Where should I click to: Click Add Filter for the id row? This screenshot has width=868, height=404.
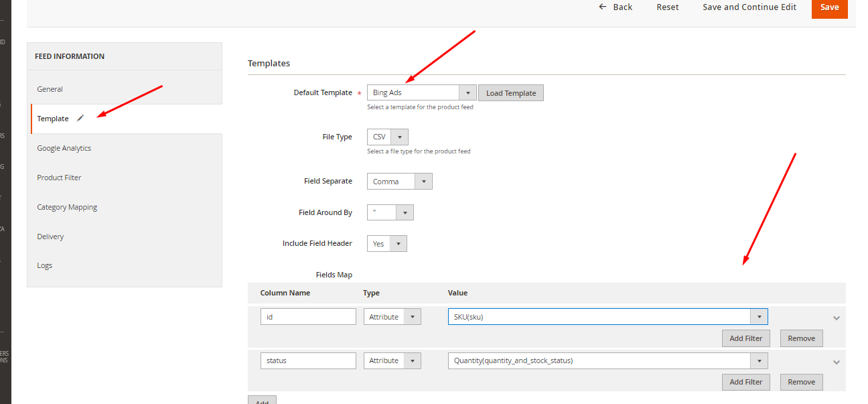point(745,338)
